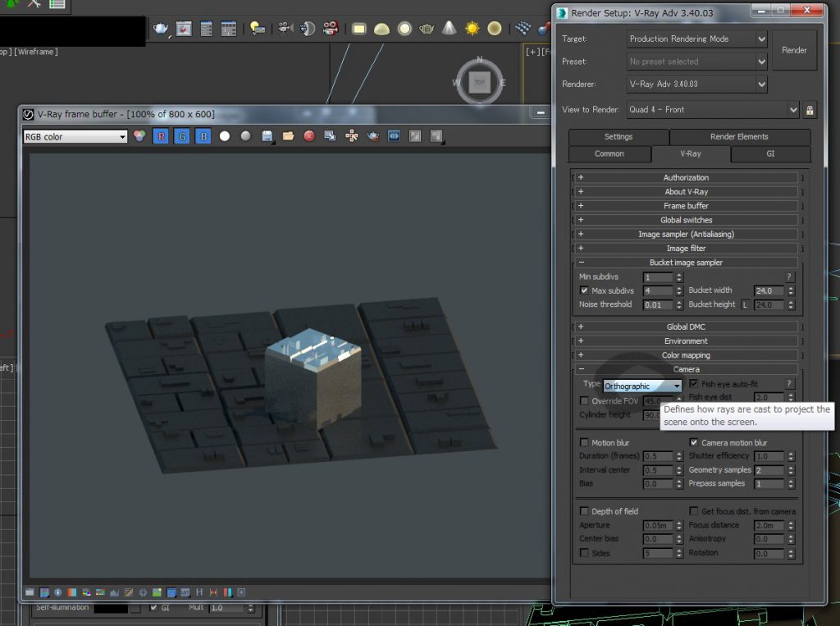This screenshot has width=840, height=626.
Task: Open a saved image into the frame buffer
Action: point(287,135)
